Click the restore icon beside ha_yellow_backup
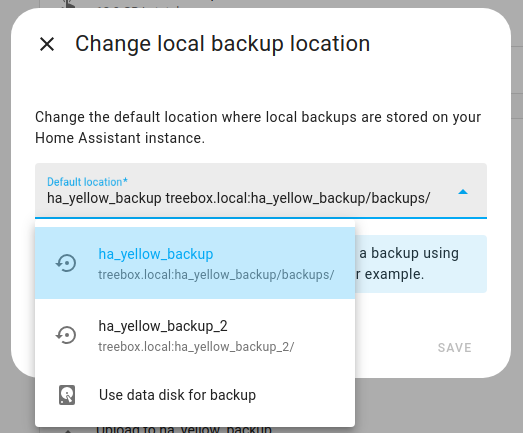The width and height of the screenshot is (523, 433). tap(66, 263)
